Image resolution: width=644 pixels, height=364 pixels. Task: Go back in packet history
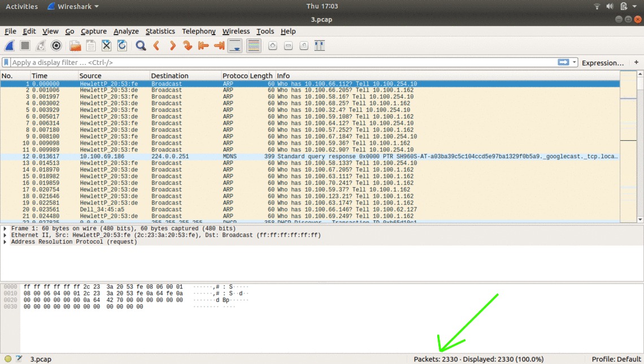point(156,46)
